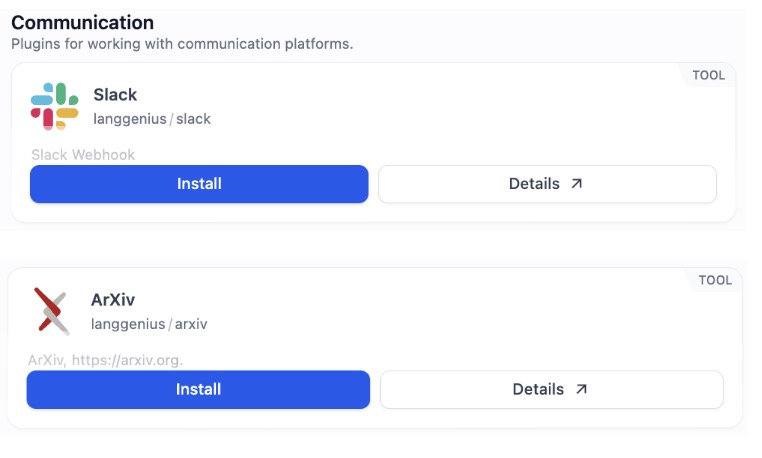The width and height of the screenshot is (762, 458).
Task: Click the arrow icon on ArXiv's Details button
Action: click(x=580, y=389)
